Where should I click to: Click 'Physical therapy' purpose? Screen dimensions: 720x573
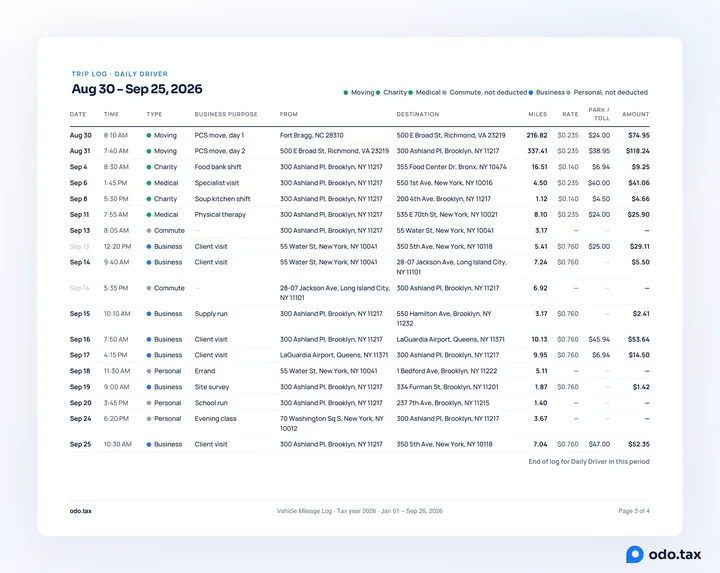[220, 214]
